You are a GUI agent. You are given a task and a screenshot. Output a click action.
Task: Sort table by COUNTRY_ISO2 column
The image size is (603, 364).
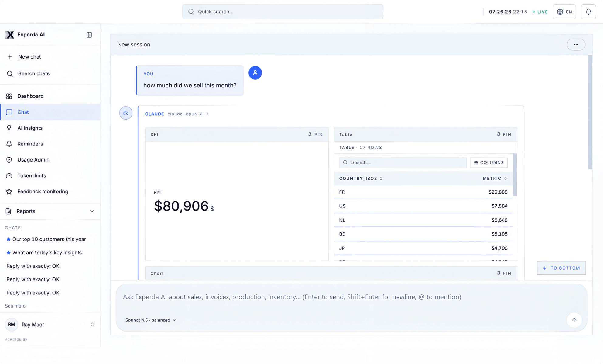pyautogui.click(x=361, y=179)
